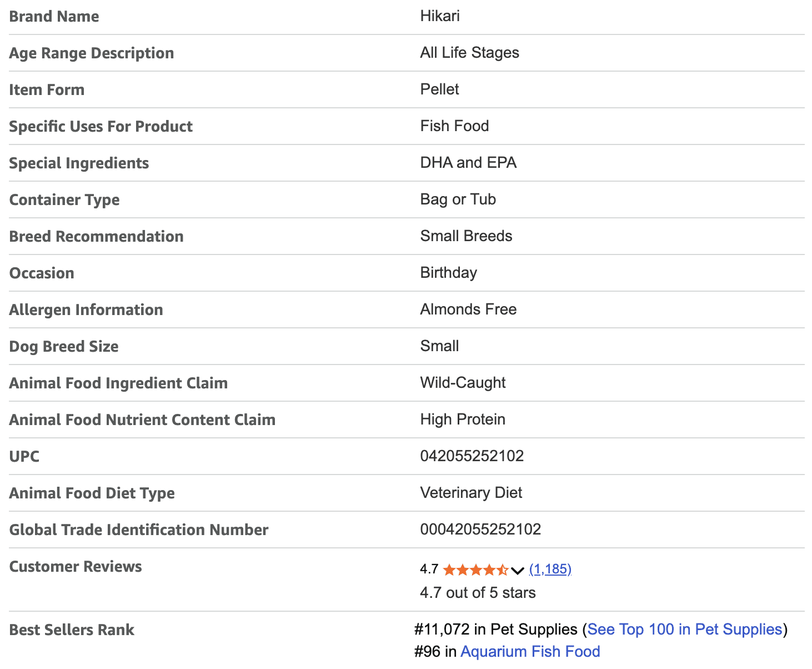The image size is (812, 669).
Task: Click the "4.7 out of 5 stars" text
Action: 478,593
